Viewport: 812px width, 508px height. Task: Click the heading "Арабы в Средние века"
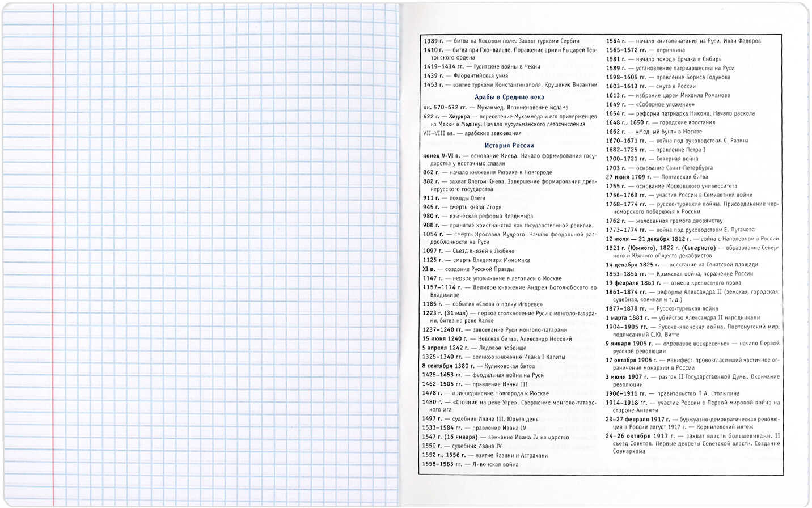509,97
